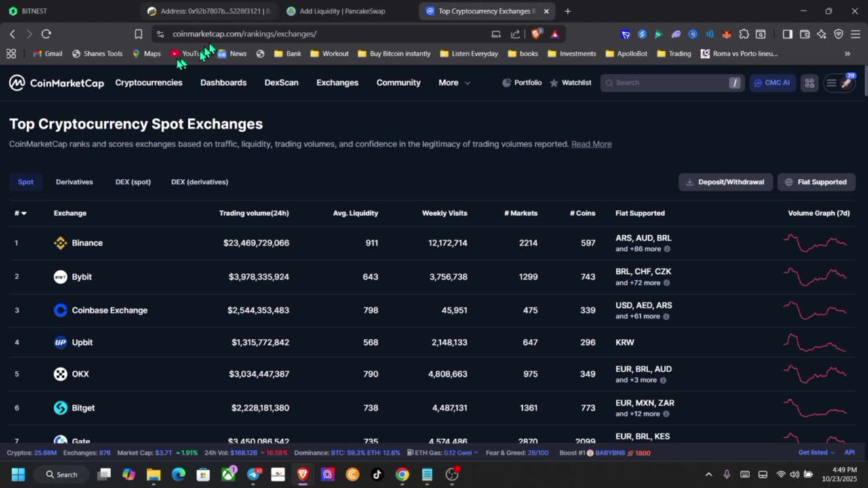Open the Brave VPN shield icon
Viewport: 868px width, 488px height.
[838, 34]
